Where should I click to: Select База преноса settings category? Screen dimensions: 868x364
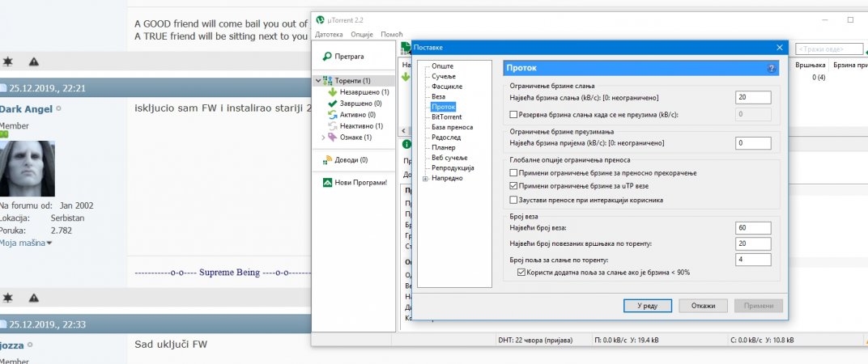point(453,127)
